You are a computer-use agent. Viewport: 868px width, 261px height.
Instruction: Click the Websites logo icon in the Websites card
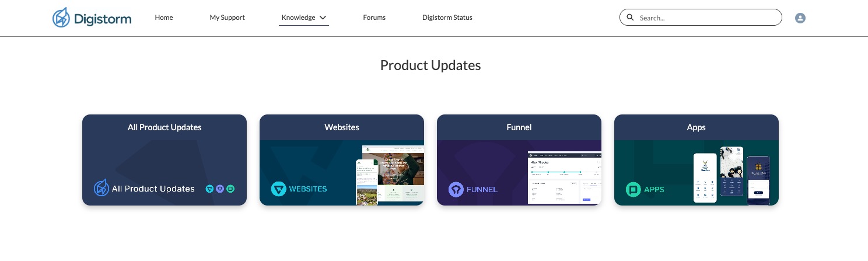click(279, 189)
